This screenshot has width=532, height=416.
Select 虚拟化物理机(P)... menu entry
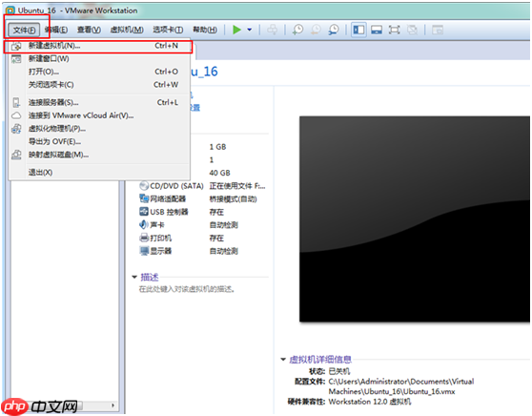pyautogui.click(x=98, y=129)
